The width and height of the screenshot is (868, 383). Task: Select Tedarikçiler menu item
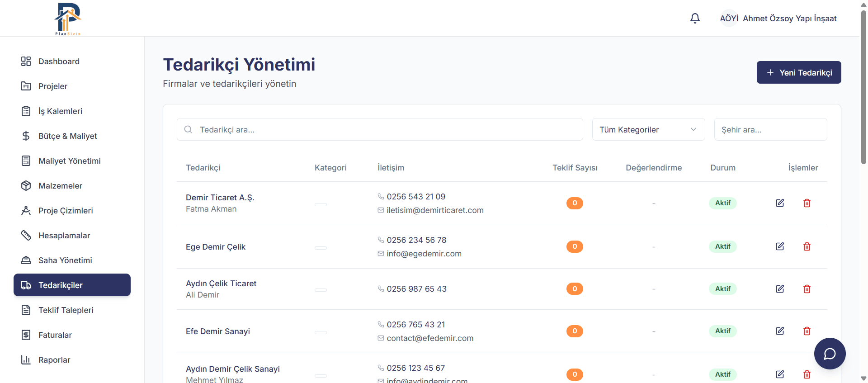click(x=72, y=285)
